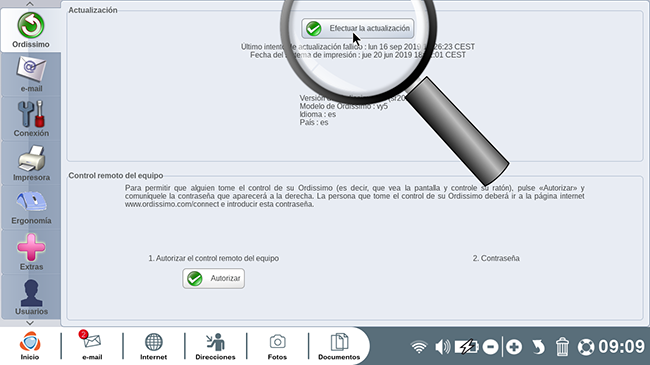Viewport: 650px width, 365px height.
Task: Click the undo back arrow icon
Action: tap(538, 347)
